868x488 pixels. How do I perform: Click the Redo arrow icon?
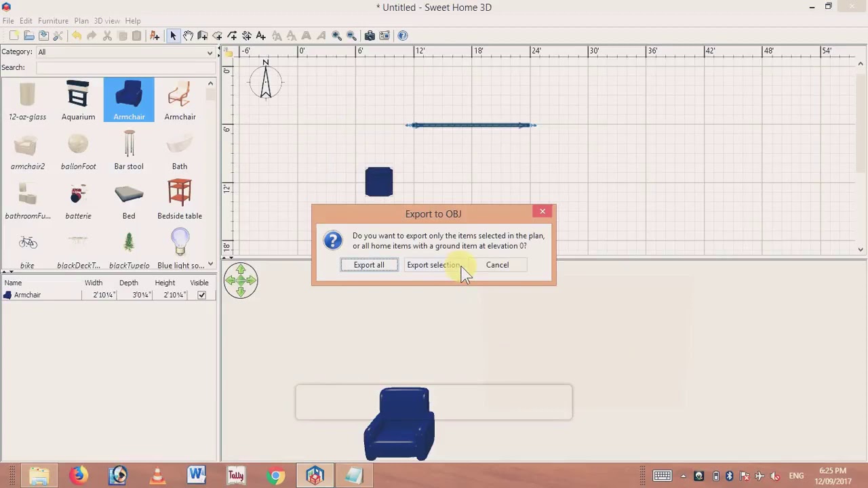click(x=92, y=36)
